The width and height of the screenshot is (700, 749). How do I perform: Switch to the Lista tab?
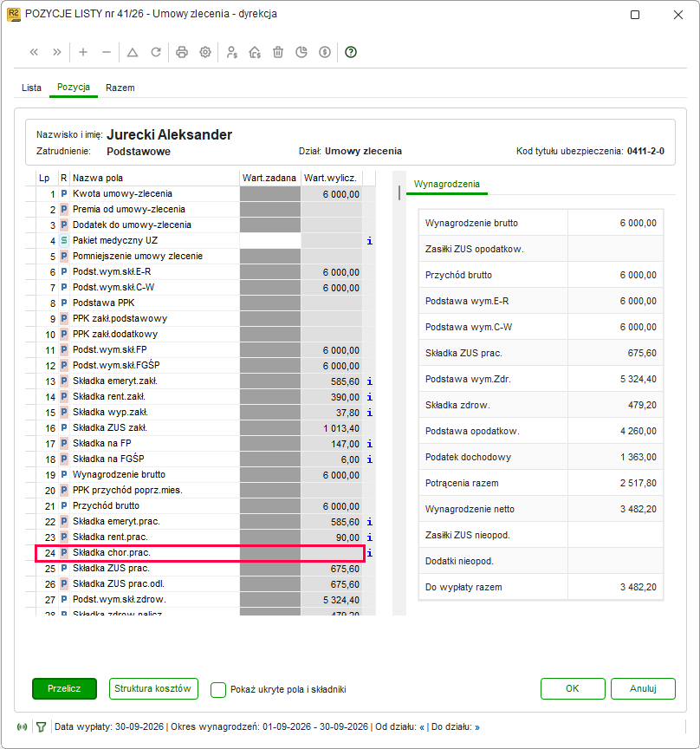pyautogui.click(x=31, y=88)
